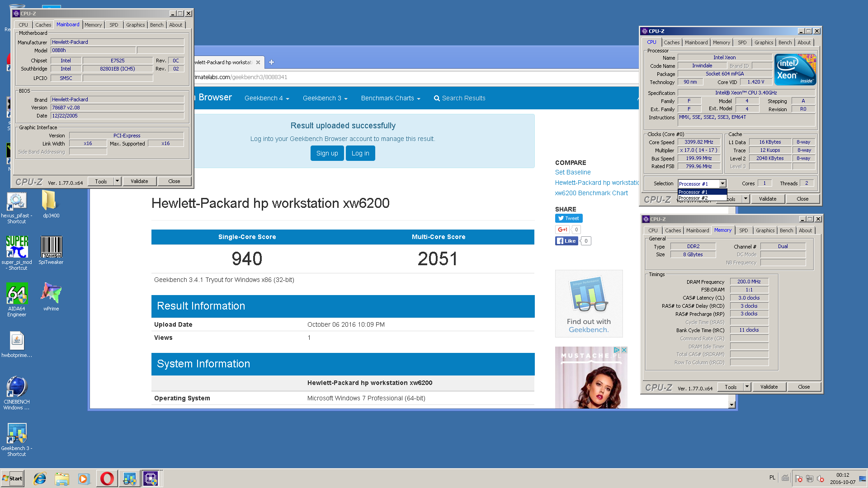The width and height of the screenshot is (868, 488).
Task: Open Graphics tab in Memory CPU-Z window
Action: [x=765, y=230]
